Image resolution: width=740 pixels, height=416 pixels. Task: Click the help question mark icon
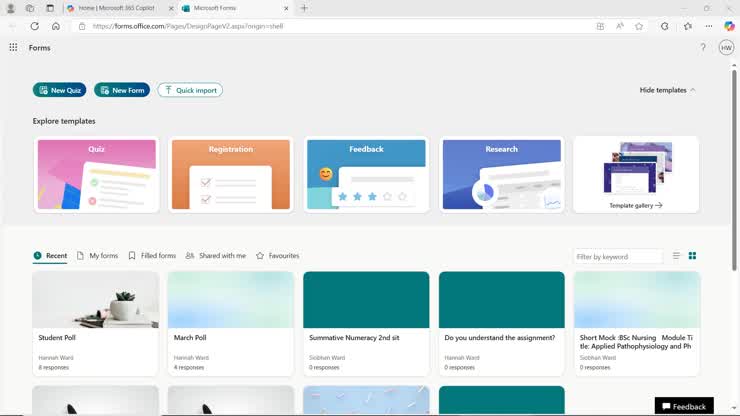703,47
